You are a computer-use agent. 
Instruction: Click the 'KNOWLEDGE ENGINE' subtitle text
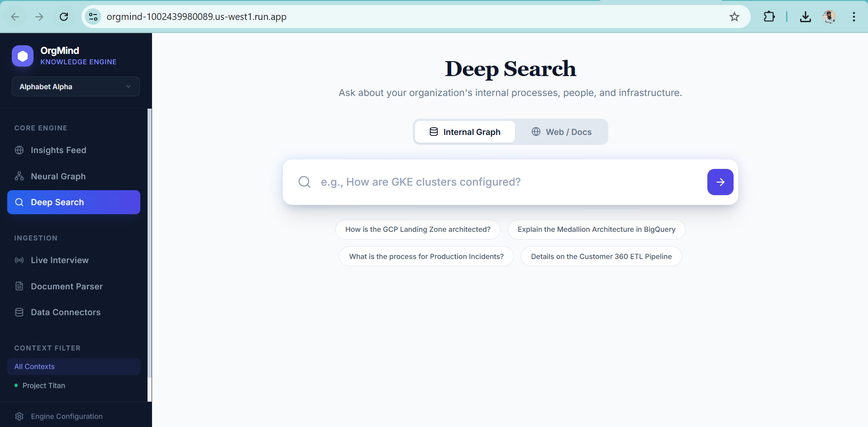click(78, 62)
